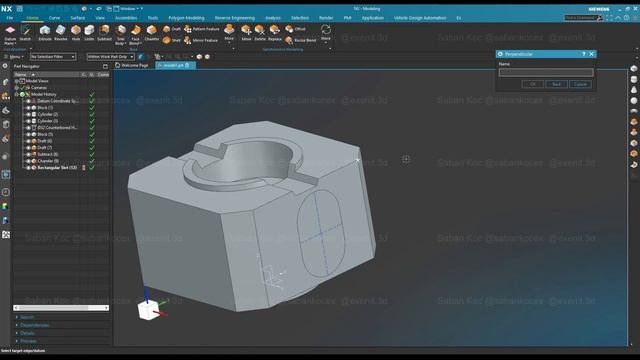Open the Welcome Page tab
The image size is (640, 360).
coord(132,65)
